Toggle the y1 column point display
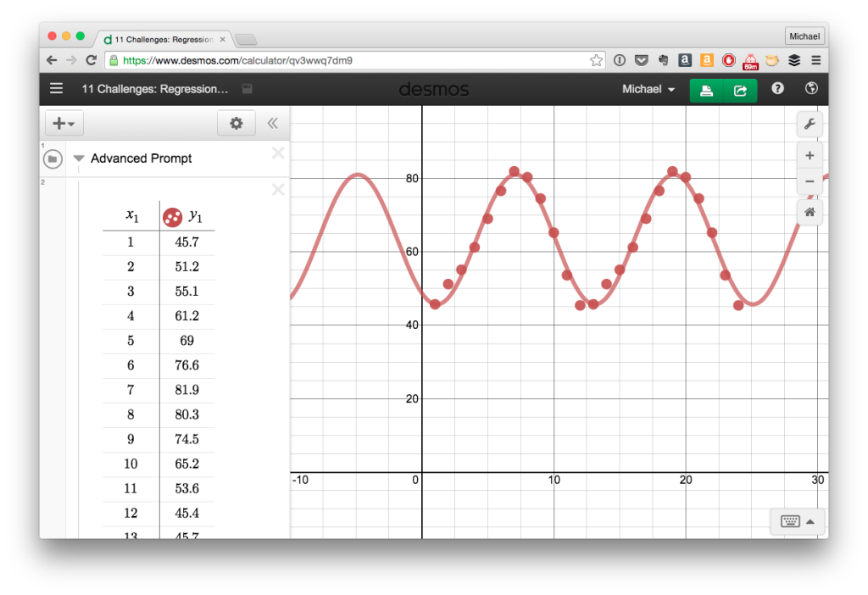 pos(173,217)
